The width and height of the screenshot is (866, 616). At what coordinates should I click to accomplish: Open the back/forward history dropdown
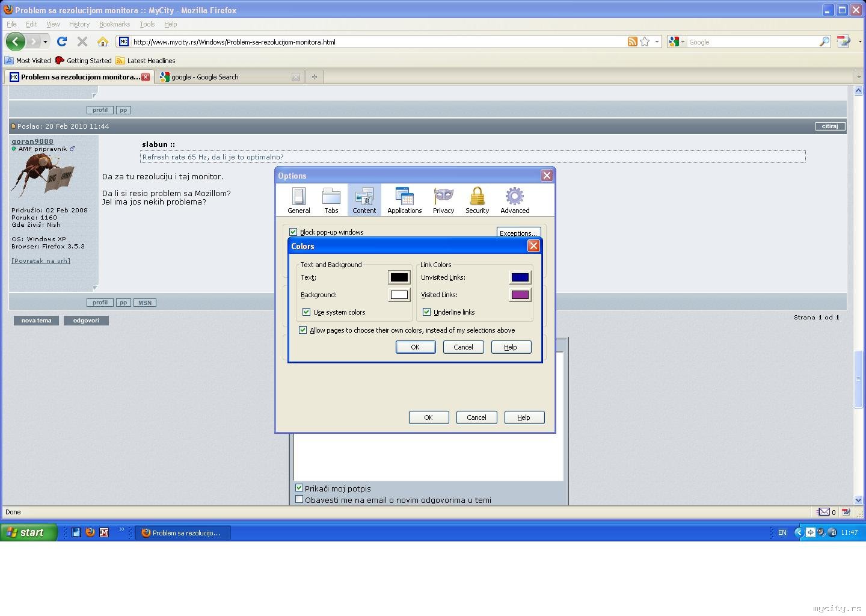(45, 42)
